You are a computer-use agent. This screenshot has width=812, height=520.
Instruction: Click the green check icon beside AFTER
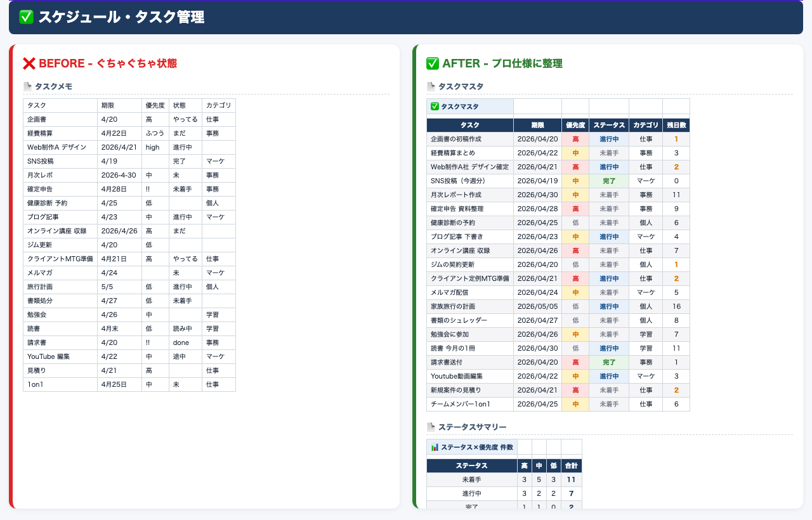pos(433,63)
